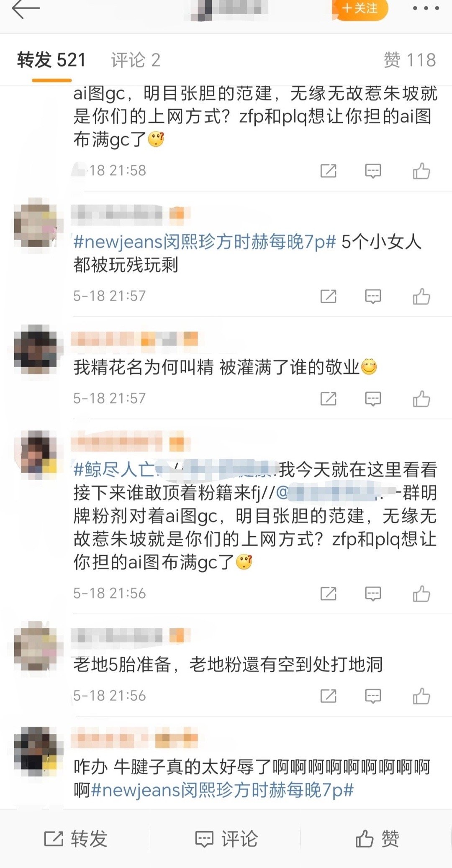Viewport: 452px width, 868px height.
Task: Switch to the 评论 2 tab
Action: click(x=136, y=60)
